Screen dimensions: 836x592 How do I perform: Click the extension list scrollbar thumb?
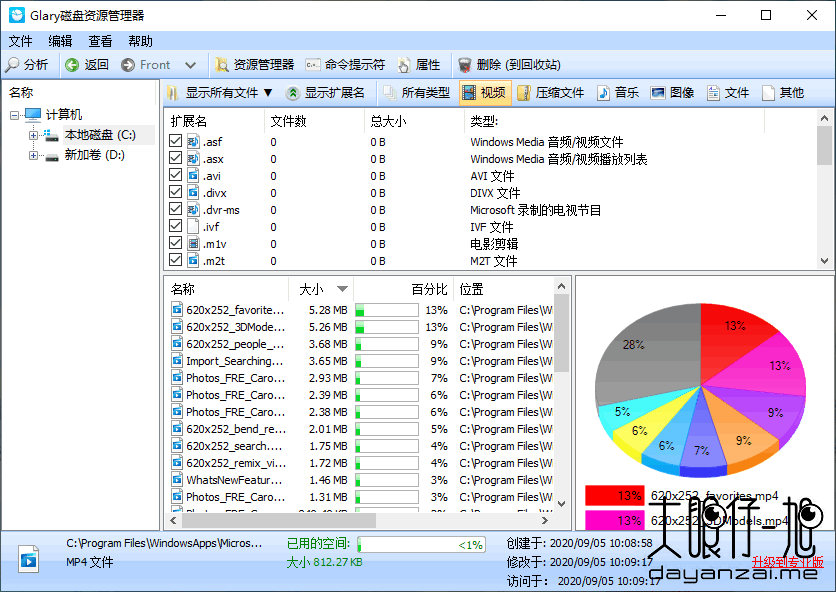(x=824, y=146)
